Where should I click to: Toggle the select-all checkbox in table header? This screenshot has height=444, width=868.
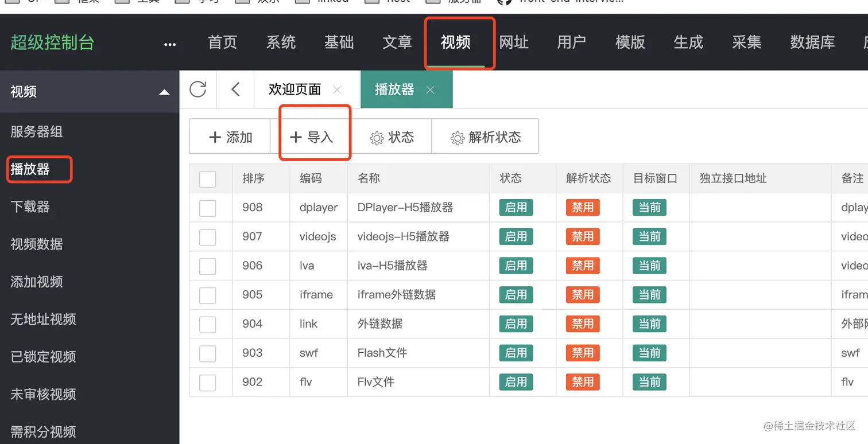coord(207,179)
